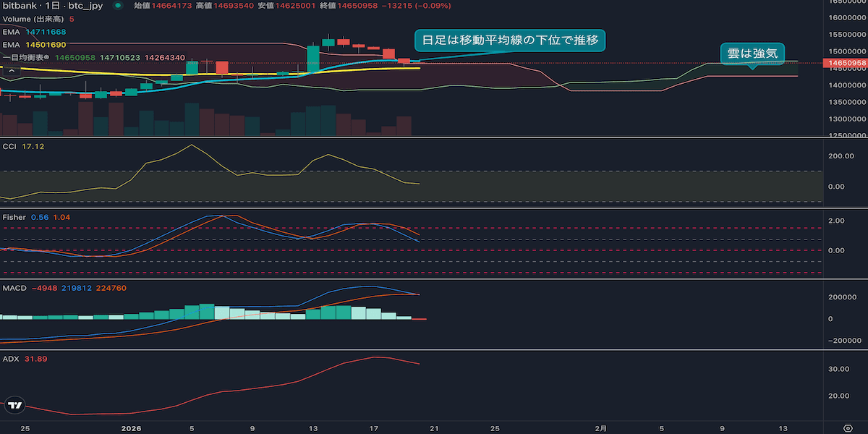Click the green market status dot
868x434 pixels.
tap(118, 6)
